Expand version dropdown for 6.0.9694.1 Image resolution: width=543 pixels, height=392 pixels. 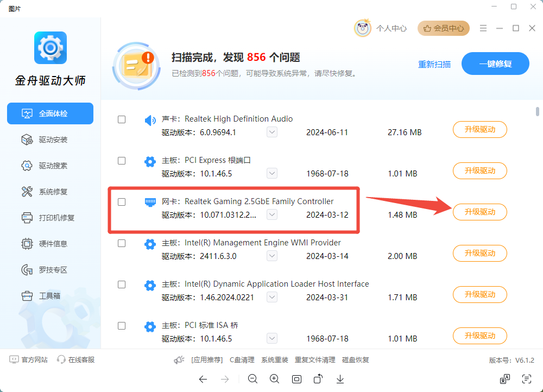[272, 132]
